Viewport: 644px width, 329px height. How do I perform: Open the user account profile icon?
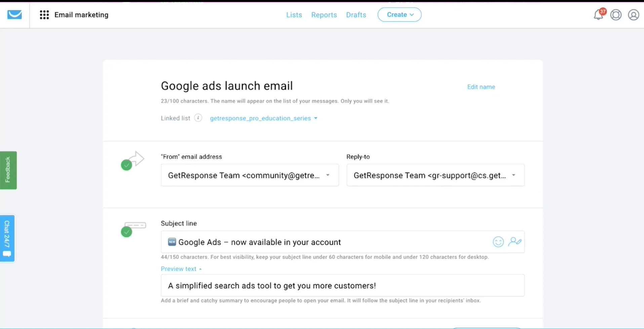pos(634,15)
